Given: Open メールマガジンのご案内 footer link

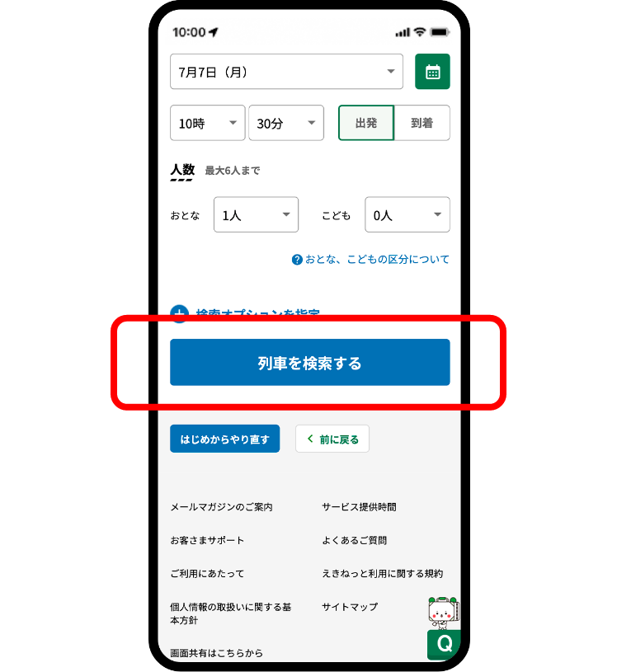Looking at the screenshot, I should coord(221,507).
